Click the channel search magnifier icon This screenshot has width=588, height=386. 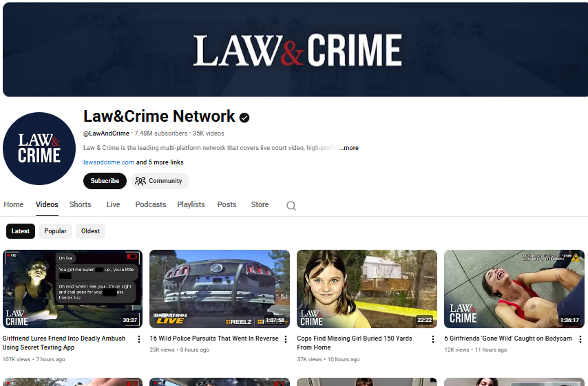291,205
